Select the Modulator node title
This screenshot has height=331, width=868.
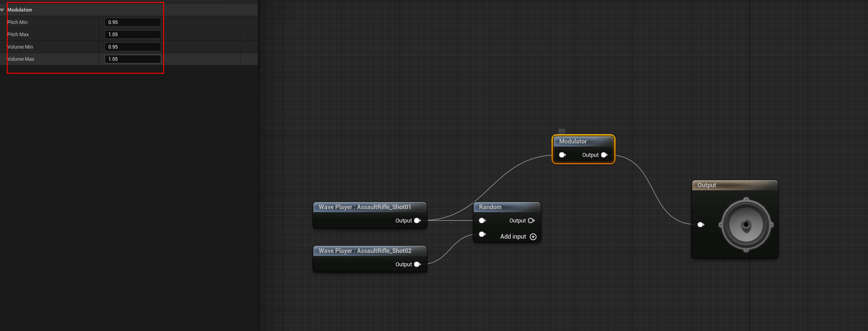[573, 141]
